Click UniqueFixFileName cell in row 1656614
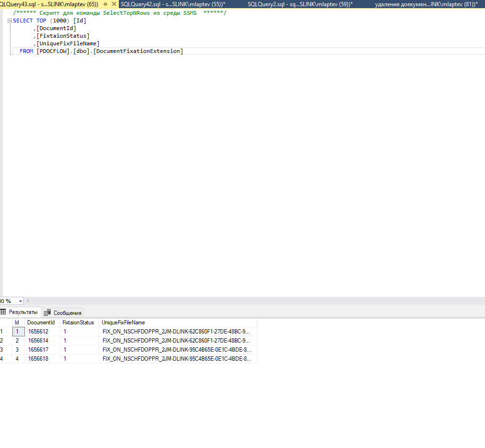Screen dimensions: 485x448 pos(178,341)
